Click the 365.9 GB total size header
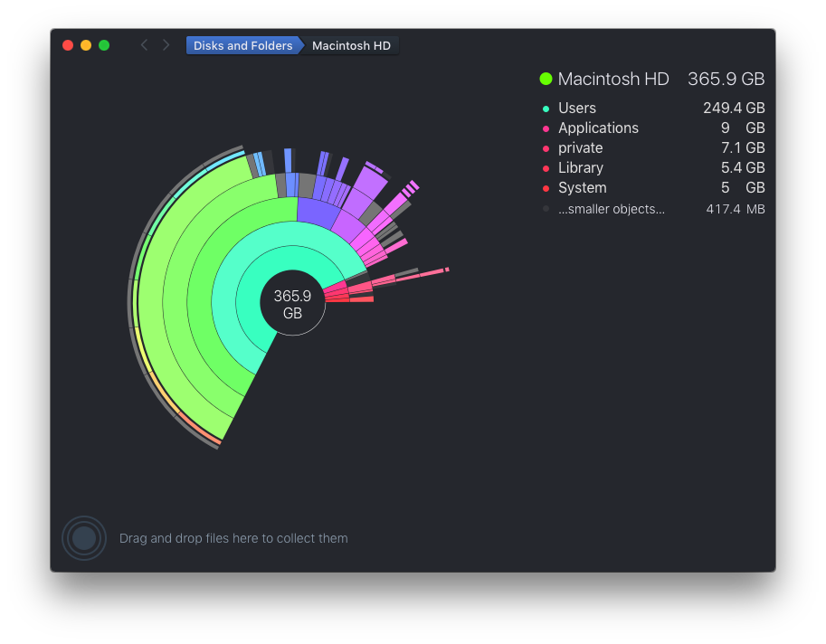 point(726,79)
